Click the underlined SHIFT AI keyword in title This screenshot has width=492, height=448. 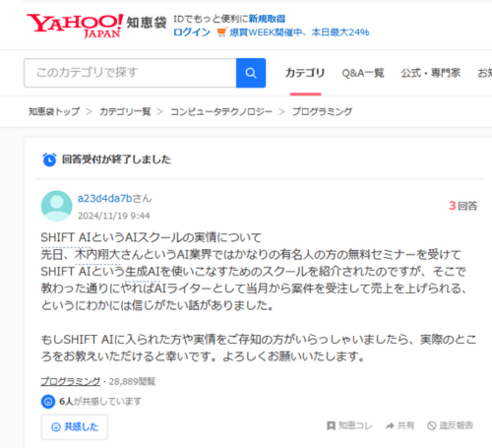[66, 237]
